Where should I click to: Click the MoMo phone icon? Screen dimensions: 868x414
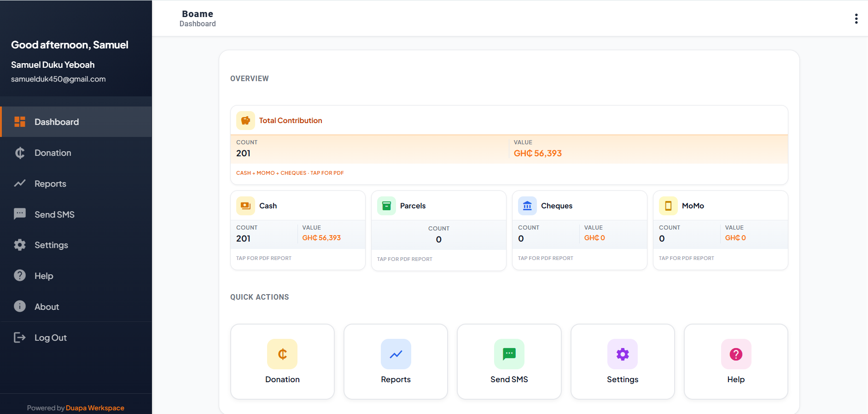pos(668,206)
